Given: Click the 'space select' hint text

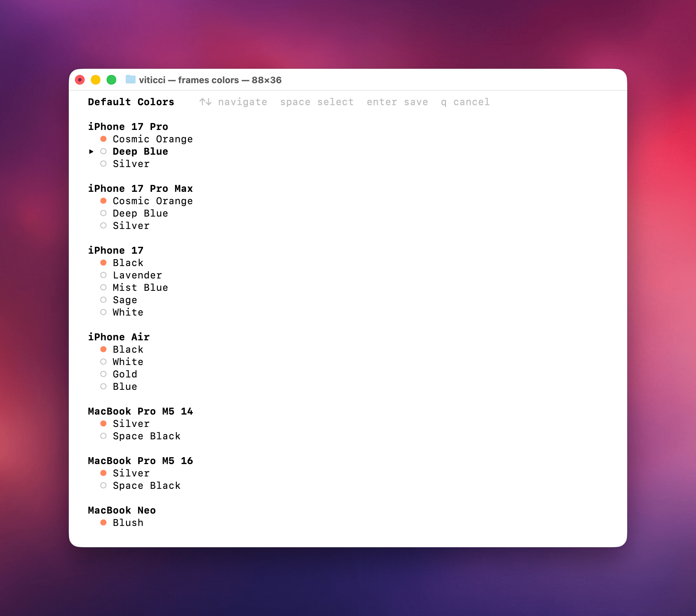Looking at the screenshot, I should pyautogui.click(x=316, y=102).
